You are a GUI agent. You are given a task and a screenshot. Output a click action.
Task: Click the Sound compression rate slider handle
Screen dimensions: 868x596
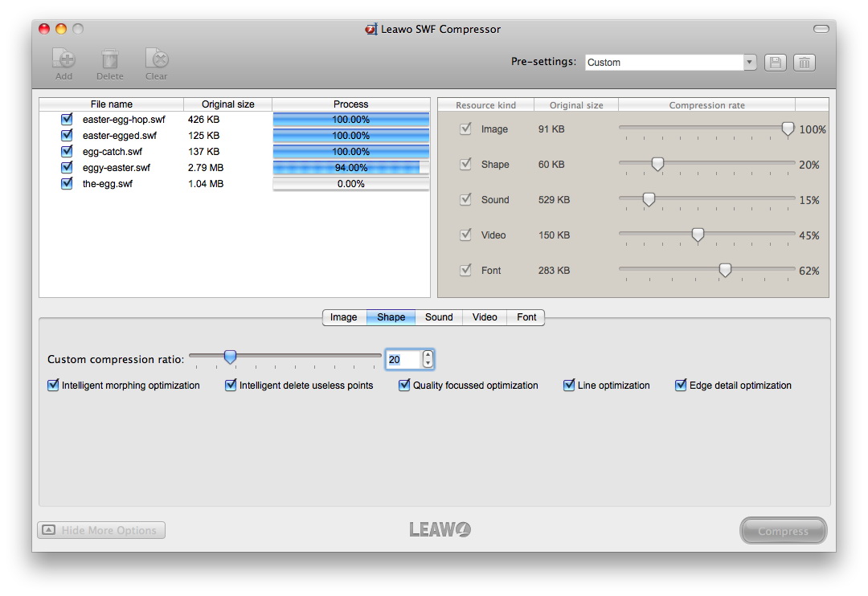tap(649, 200)
